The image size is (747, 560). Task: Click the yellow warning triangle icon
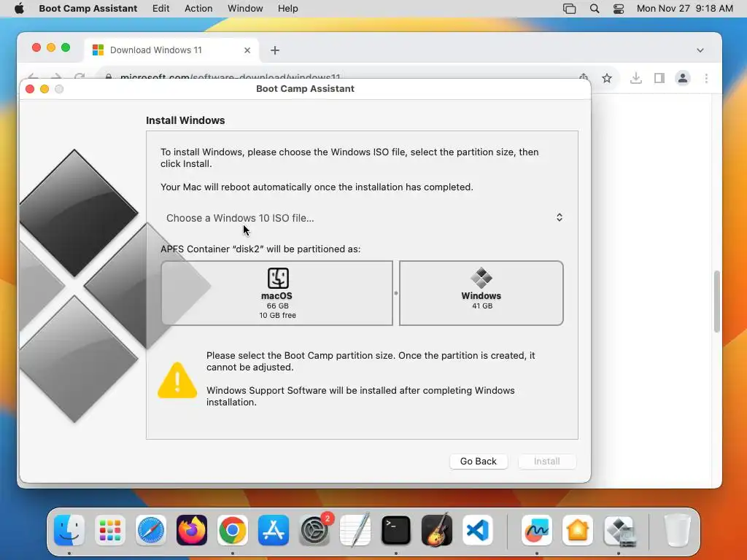pyautogui.click(x=177, y=380)
